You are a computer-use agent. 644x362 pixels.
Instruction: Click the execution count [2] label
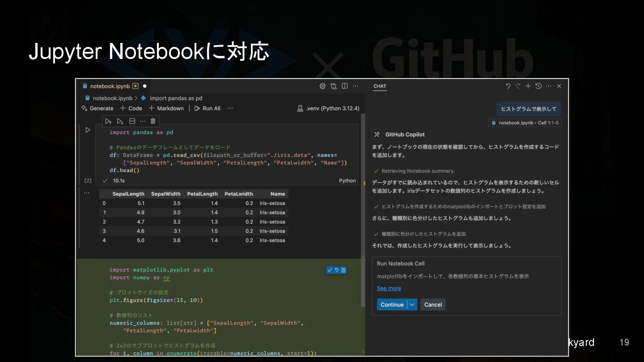[x=88, y=181]
